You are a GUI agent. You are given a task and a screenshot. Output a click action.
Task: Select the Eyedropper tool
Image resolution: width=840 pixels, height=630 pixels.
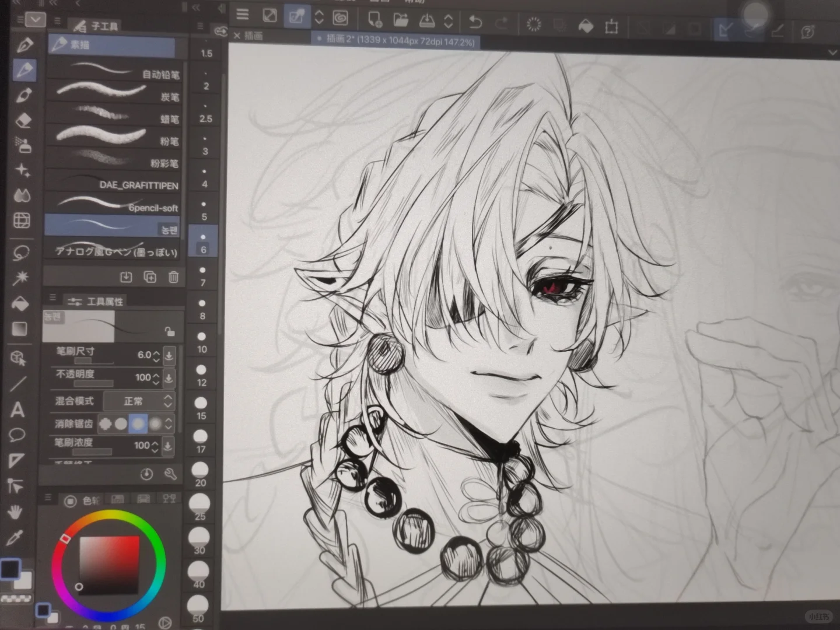pos(14,538)
